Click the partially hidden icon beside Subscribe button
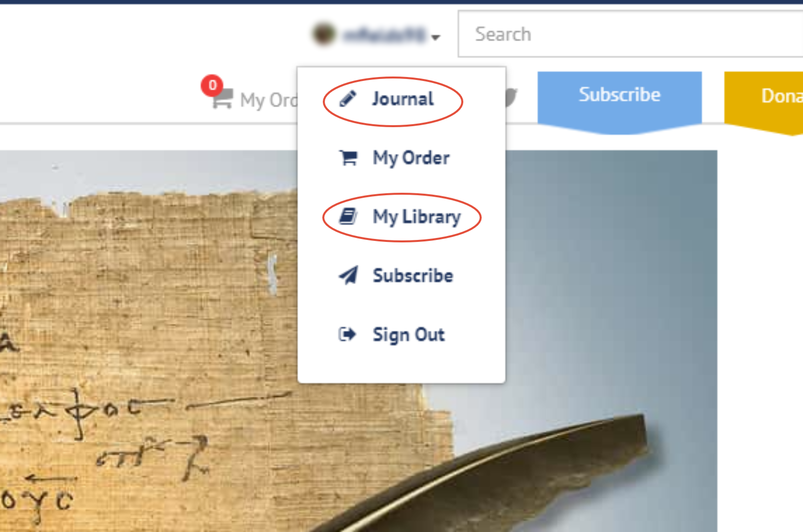803x532 pixels. pos(511,97)
